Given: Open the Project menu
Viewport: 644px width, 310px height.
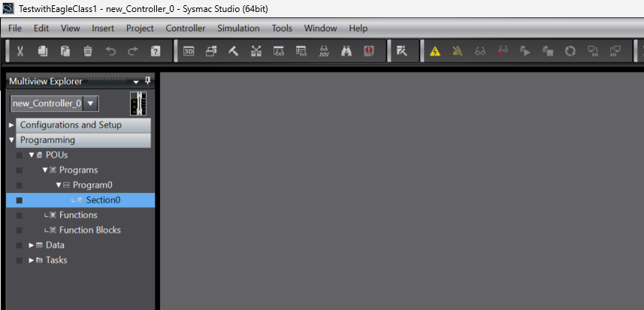Looking at the screenshot, I should pyautogui.click(x=140, y=29).
